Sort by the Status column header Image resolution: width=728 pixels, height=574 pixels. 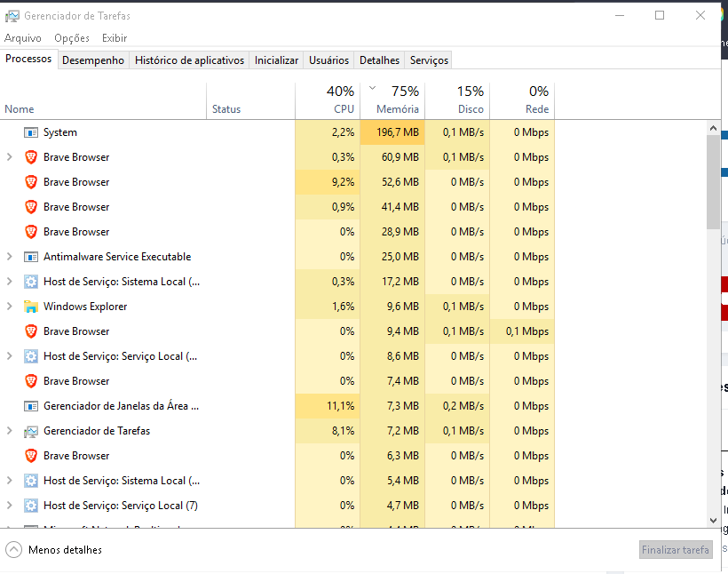[x=250, y=101]
